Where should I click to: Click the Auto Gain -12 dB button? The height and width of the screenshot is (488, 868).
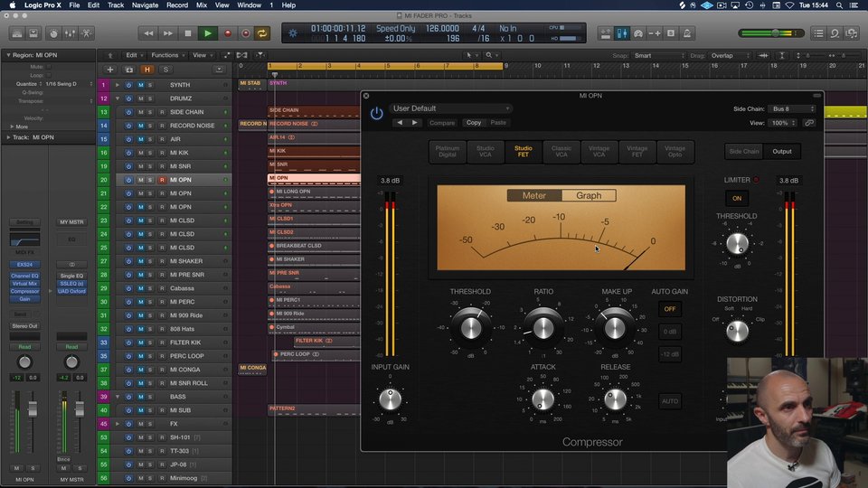tap(670, 354)
